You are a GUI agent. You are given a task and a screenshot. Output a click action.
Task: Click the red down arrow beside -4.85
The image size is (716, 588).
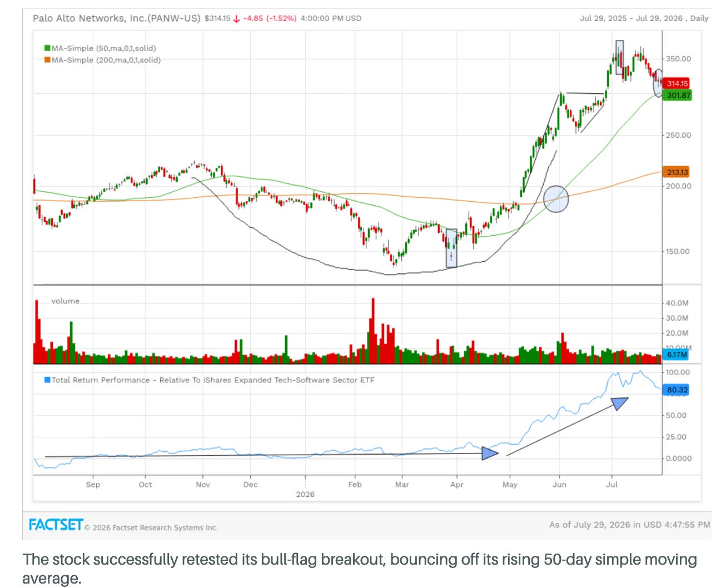point(236,18)
